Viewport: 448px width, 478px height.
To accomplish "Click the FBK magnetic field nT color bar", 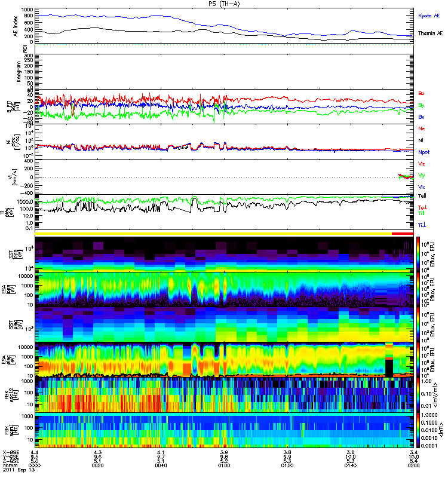I will [418, 430].
